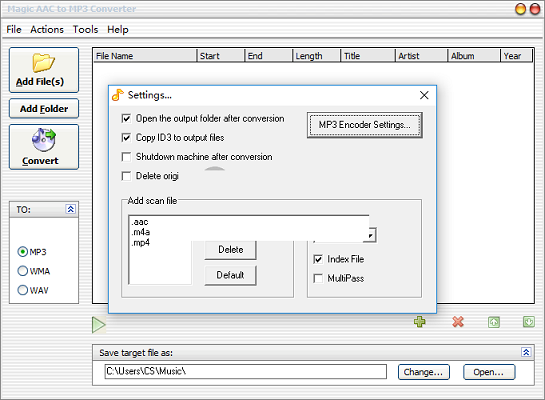Tick the Delete origi checkbox
The image size is (545, 400).
coord(126,176)
